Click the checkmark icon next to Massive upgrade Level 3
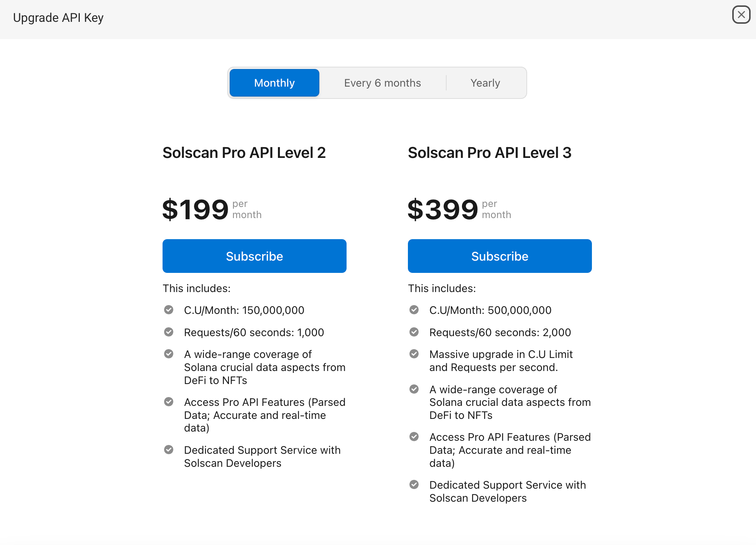The width and height of the screenshot is (756, 545). point(415,355)
